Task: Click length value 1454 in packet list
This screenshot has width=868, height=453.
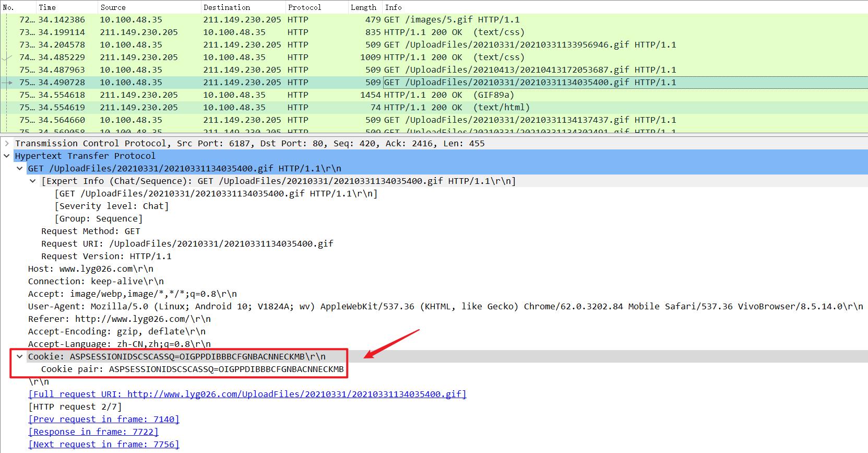Action: (370, 95)
